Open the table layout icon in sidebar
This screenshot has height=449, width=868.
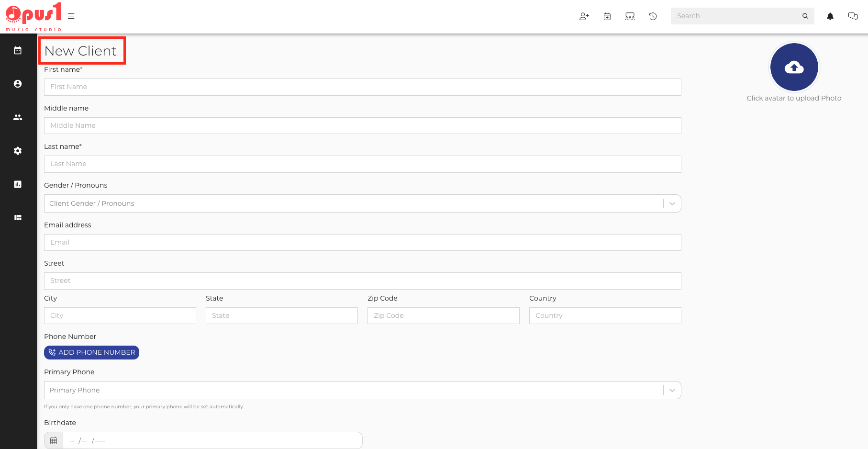click(18, 218)
